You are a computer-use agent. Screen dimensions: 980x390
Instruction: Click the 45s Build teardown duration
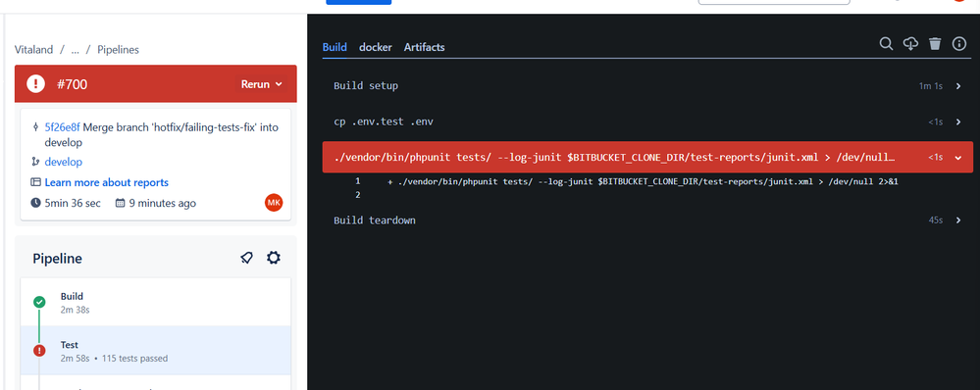tap(936, 220)
